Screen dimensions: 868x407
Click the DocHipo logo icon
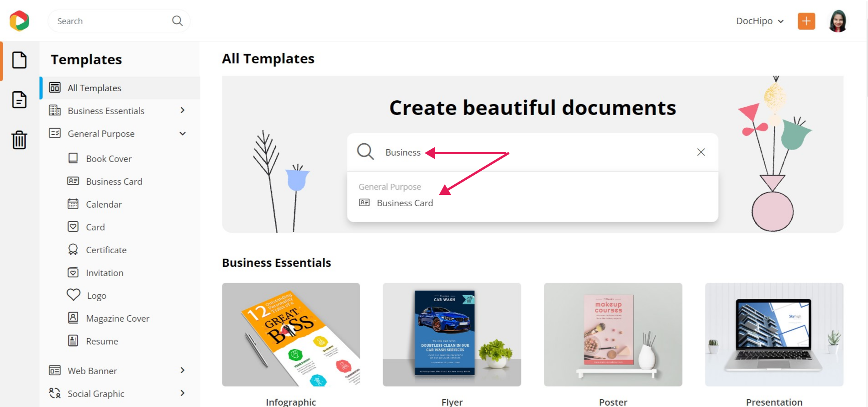tap(19, 21)
